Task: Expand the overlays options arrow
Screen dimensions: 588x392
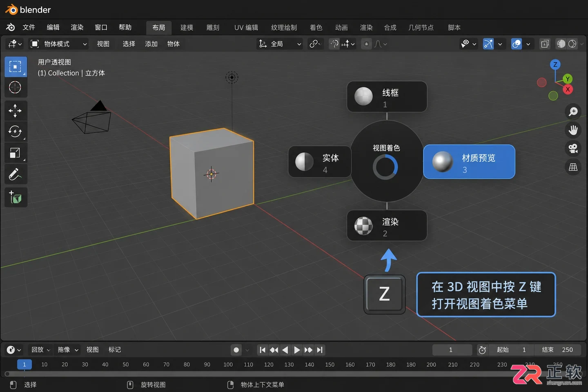Action: pos(528,44)
